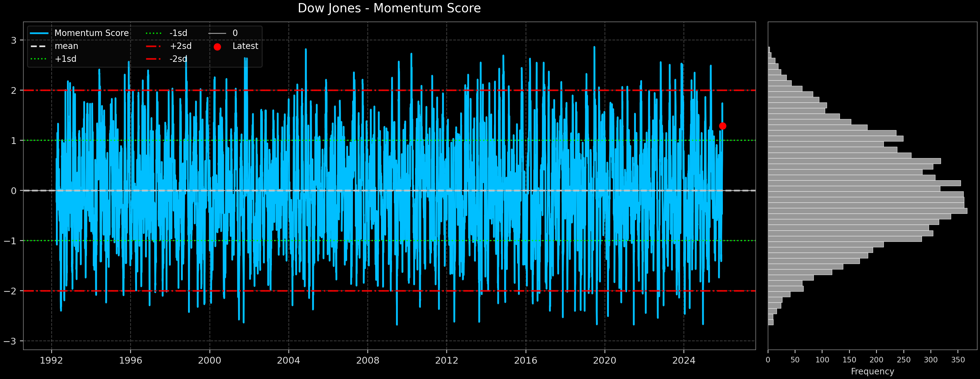Click the +1sd legend entry
Screen dimensions: 980x379
(x=65, y=59)
